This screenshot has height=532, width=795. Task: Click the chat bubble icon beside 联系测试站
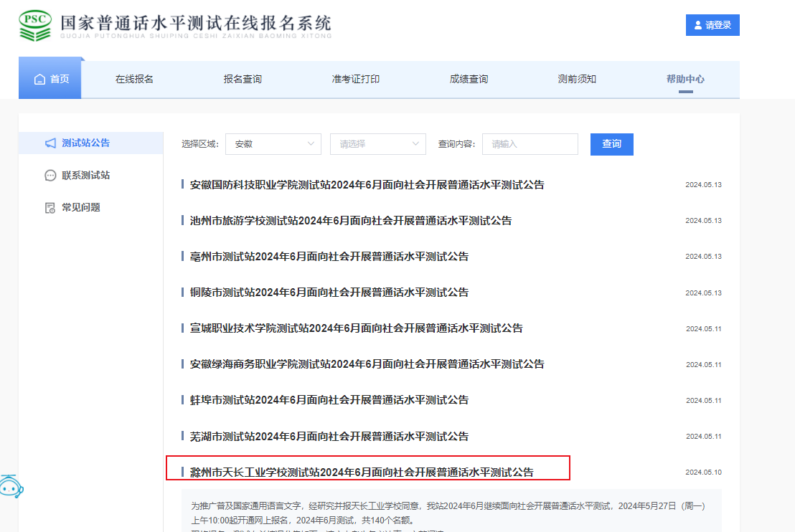point(50,176)
